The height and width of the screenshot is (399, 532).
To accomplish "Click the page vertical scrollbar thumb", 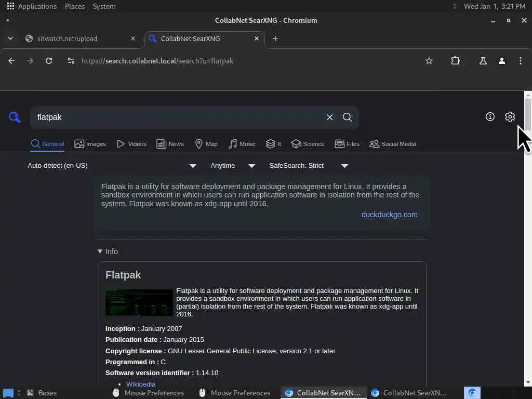I will (x=528, y=114).
